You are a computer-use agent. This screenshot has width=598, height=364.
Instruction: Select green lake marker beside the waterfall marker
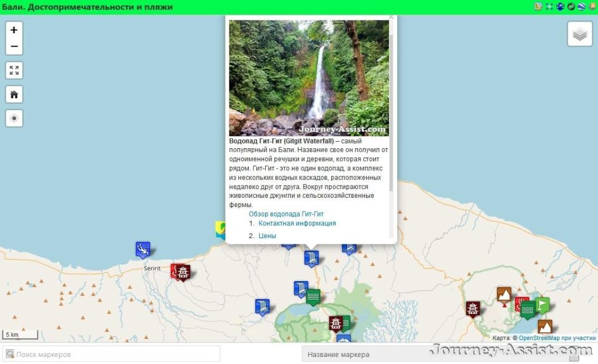313,297
